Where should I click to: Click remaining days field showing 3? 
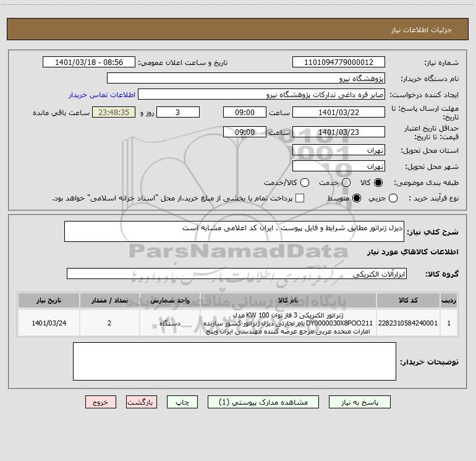pos(178,112)
